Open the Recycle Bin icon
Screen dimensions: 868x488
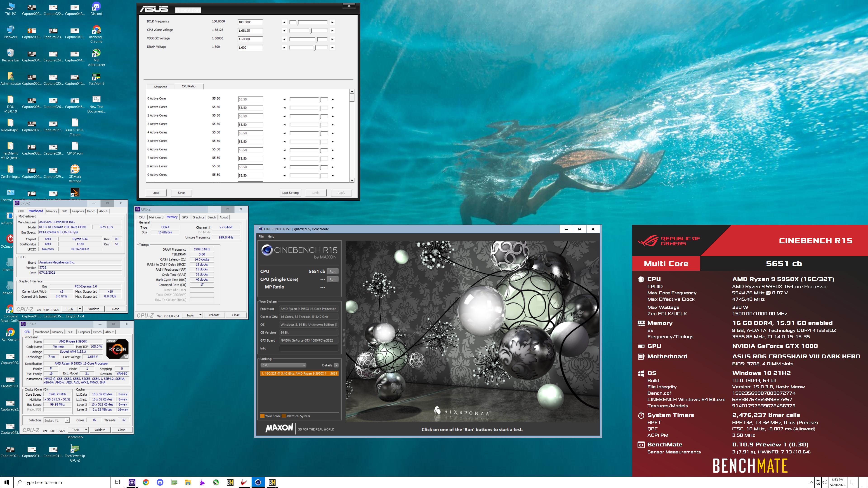click(x=10, y=55)
